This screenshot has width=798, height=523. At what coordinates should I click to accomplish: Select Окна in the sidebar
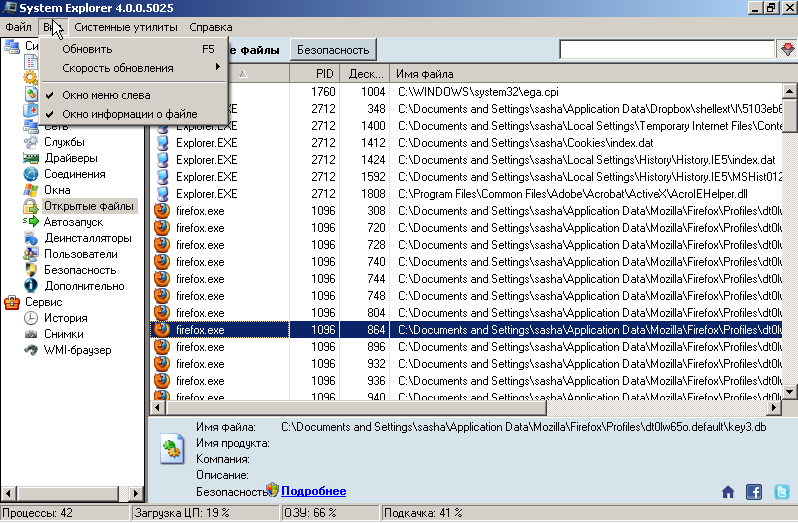coord(57,190)
